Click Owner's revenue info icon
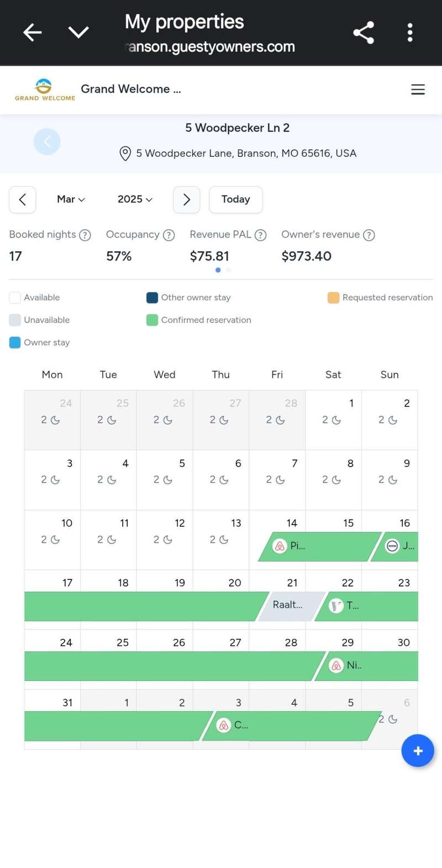This screenshot has height=868, width=442. 369,235
